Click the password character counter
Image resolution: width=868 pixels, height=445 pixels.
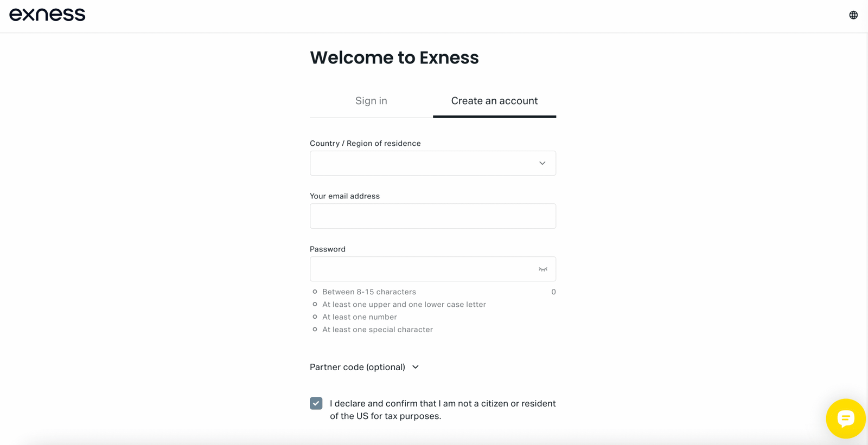553,292
